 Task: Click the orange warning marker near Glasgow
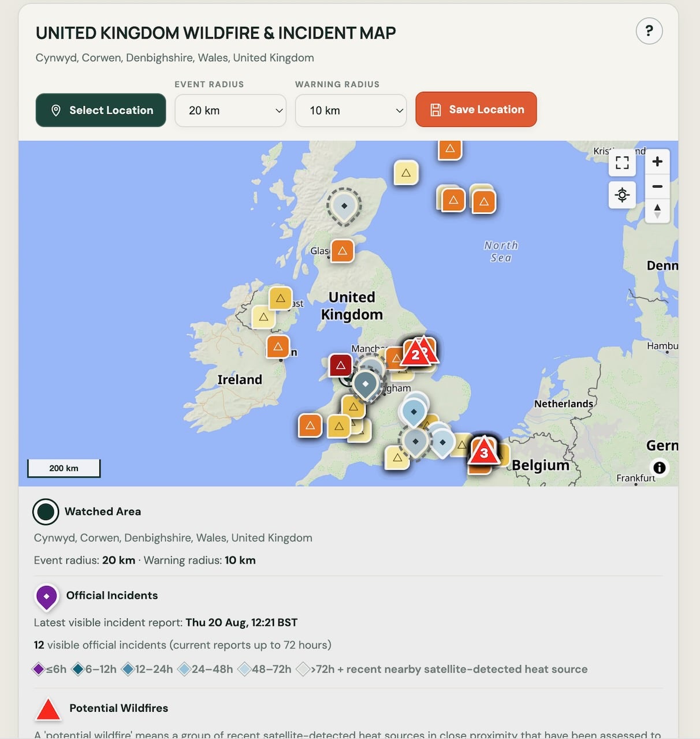click(342, 251)
